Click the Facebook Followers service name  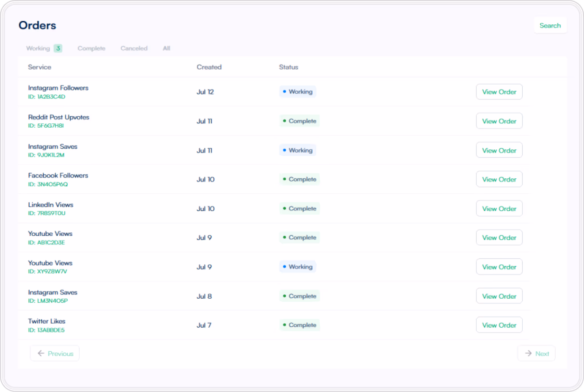tap(58, 175)
